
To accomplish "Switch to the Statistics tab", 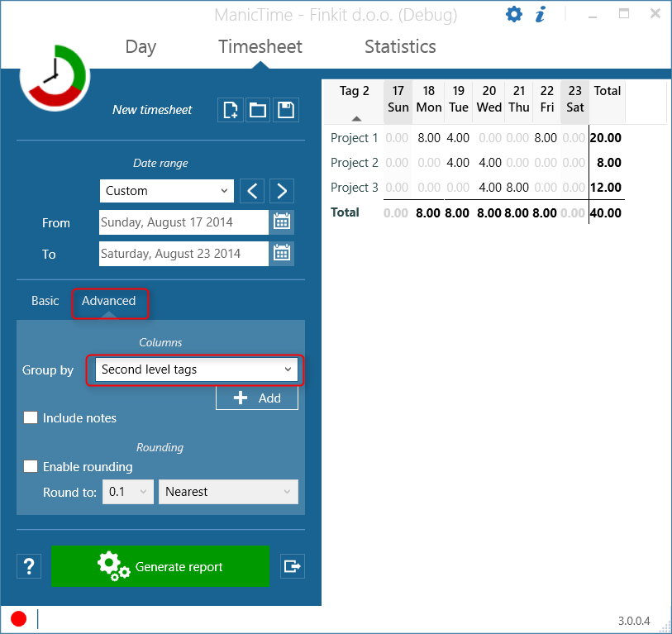I will coord(400,46).
